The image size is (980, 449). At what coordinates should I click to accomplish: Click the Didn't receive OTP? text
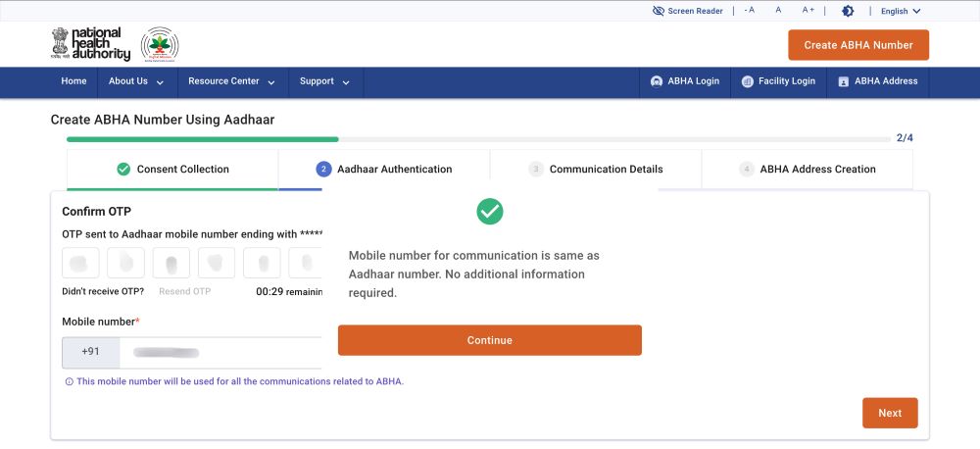(x=103, y=291)
